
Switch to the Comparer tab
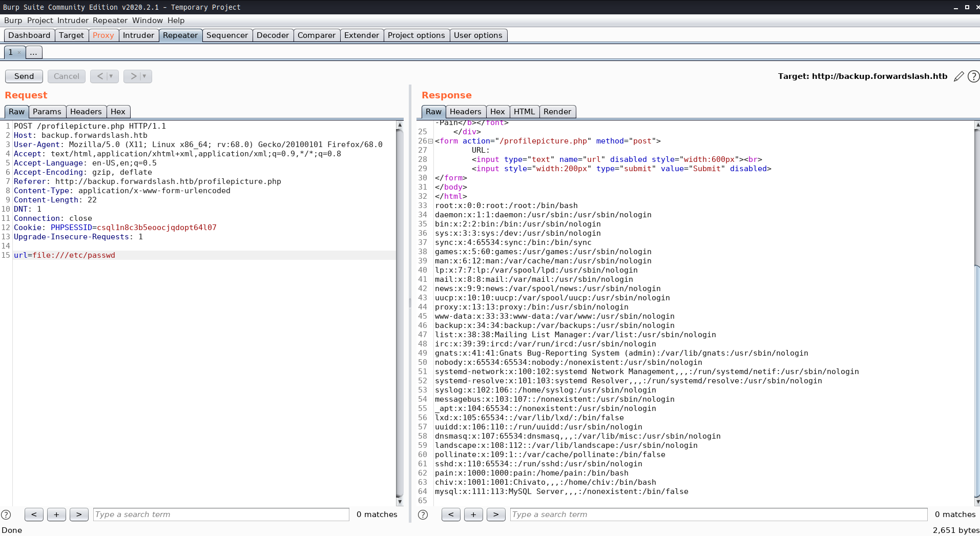pyautogui.click(x=317, y=35)
